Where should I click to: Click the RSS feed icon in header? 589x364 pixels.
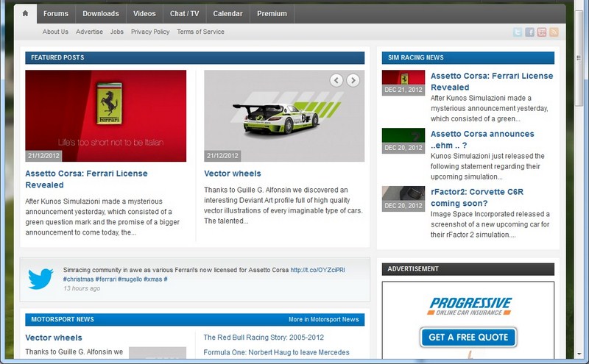coord(554,32)
